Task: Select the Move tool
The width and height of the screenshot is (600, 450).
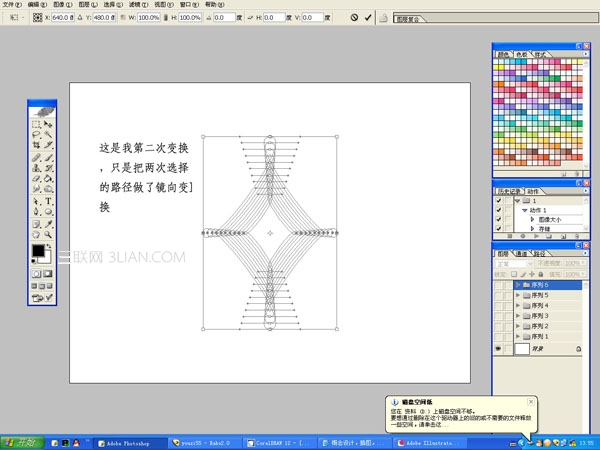Action: pyautogui.click(x=48, y=124)
